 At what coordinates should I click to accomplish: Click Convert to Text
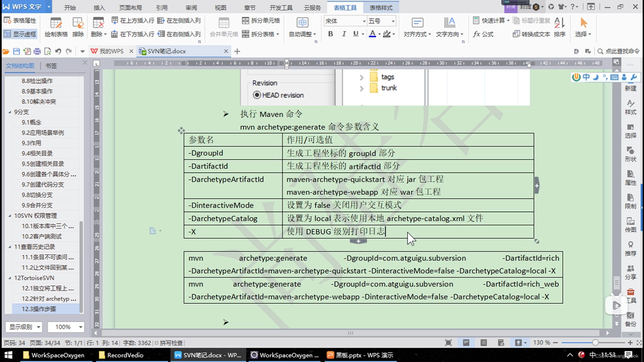pyautogui.click(x=531, y=34)
